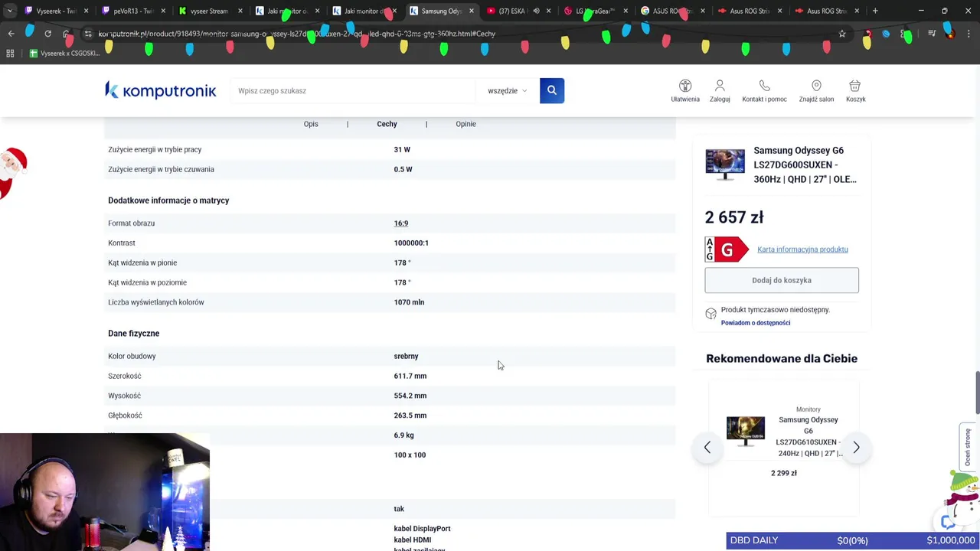Open the Ułatwienia accessibility icon

(x=685, y=90)
